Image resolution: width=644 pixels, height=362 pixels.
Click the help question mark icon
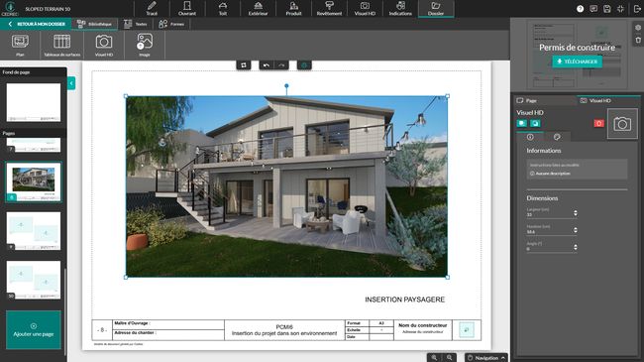tap(580, 9)
